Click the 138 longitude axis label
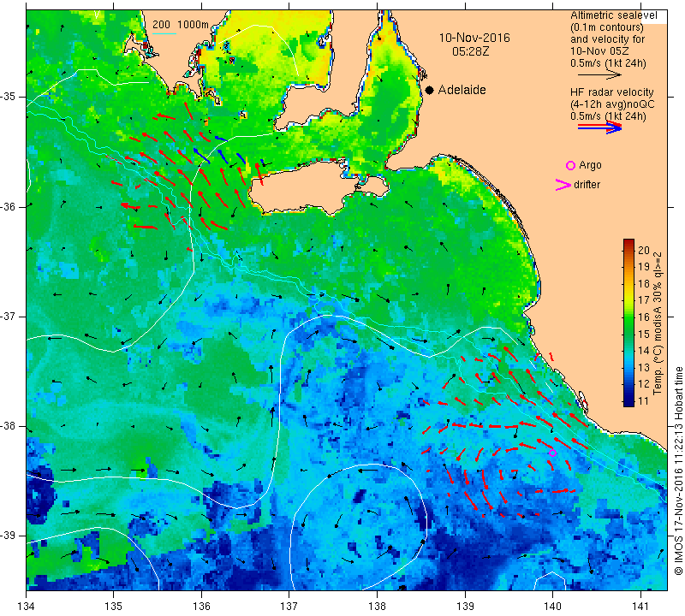The width and height of the screenshot is (685, 616). coord(377,607)
